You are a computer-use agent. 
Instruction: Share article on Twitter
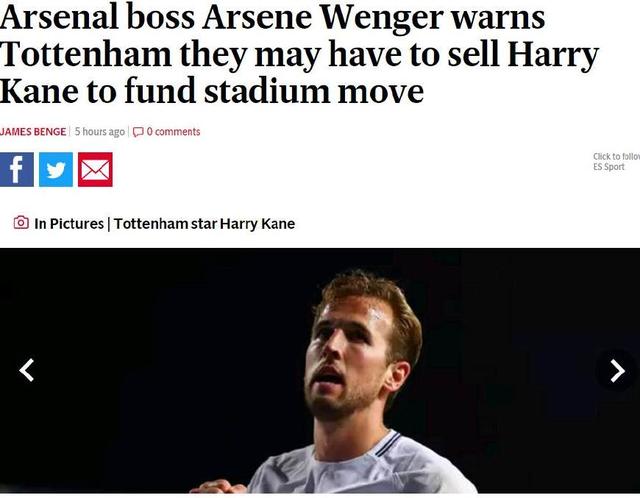pyautogui.click(x=56, y=170)
